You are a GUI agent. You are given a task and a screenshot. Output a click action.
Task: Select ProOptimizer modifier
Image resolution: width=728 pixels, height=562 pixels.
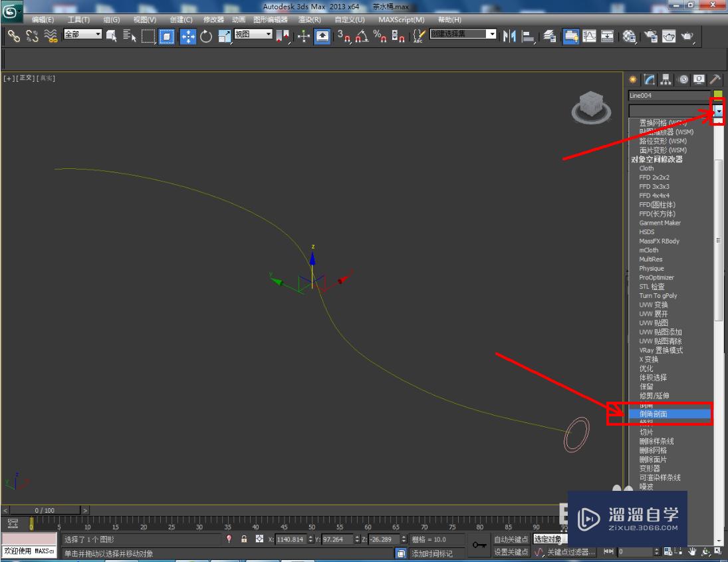[656, 277]
